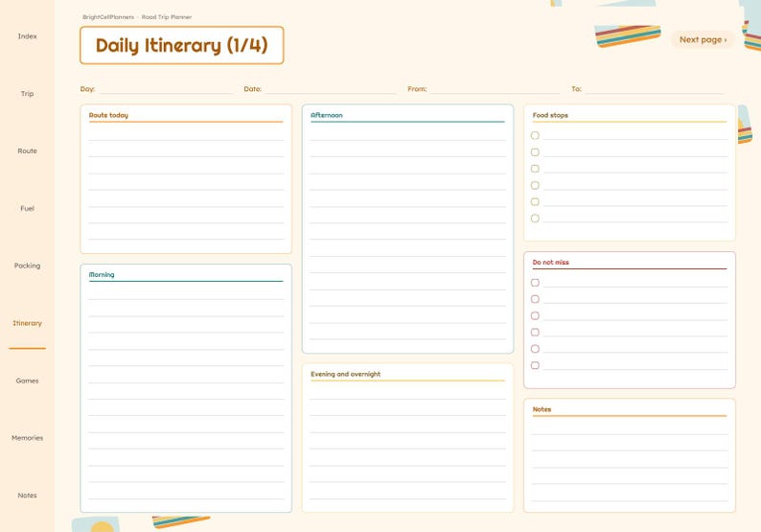Click the Notes panel heading
This screenshot has width=761, height=532.
pyautogui.click(x=542, y=409)
